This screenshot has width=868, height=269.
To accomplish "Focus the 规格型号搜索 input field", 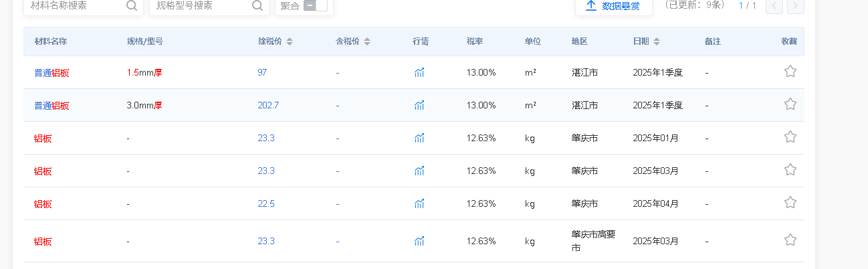I will pos(201,5).
